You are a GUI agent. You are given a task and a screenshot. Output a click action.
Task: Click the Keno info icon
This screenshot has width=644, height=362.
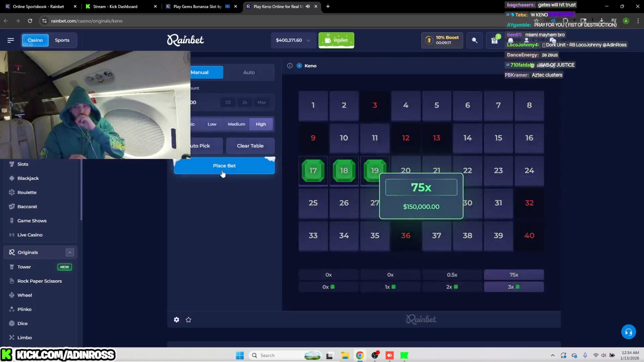pos(290,66)
